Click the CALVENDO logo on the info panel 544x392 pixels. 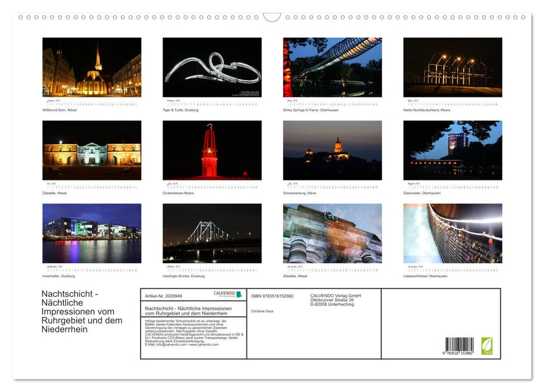[x=226, y=295]
